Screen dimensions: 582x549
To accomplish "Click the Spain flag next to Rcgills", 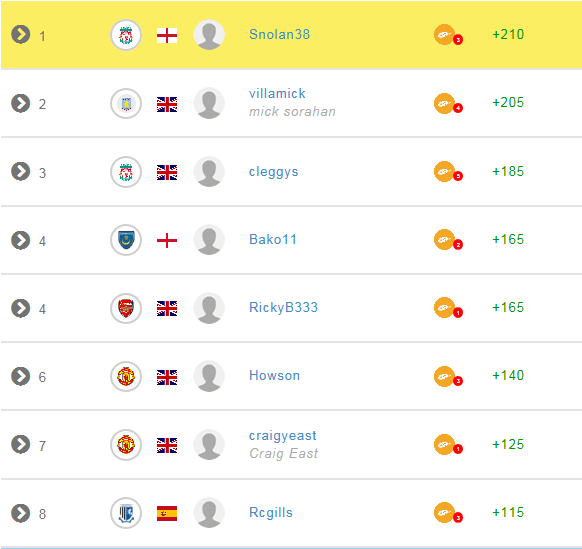I will point(167,513).
